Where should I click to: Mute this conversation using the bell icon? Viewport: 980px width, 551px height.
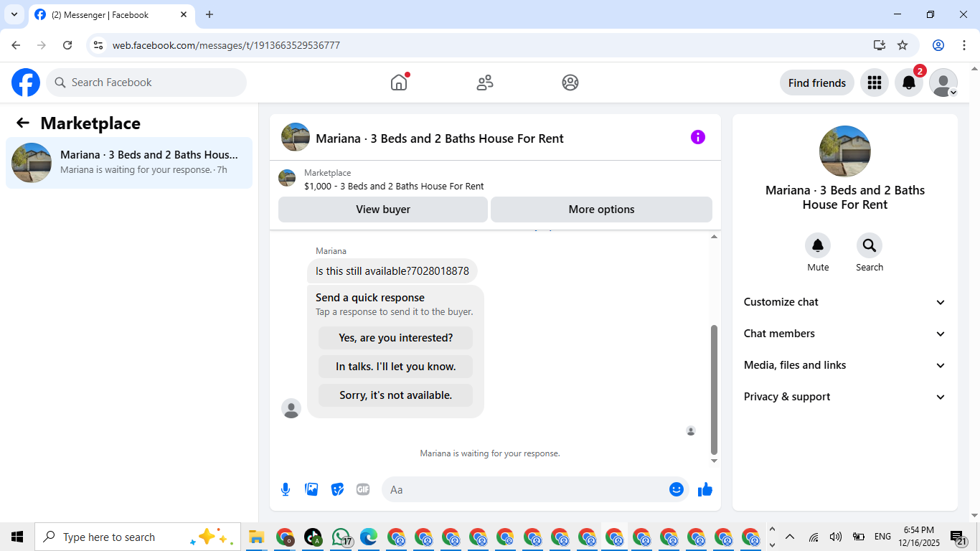[x=818, y=246]
